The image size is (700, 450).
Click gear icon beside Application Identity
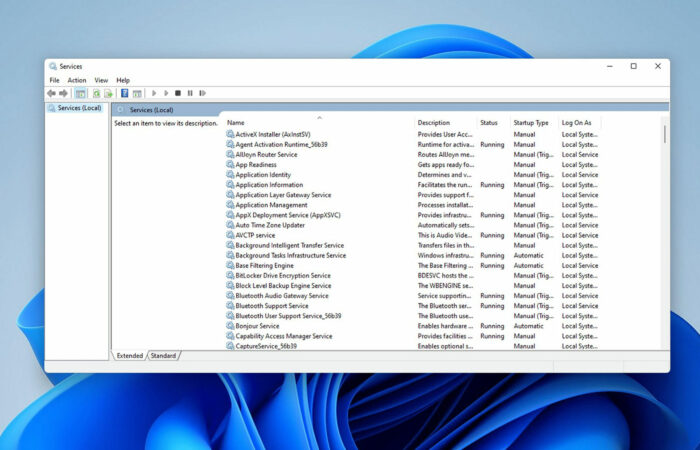point(230,174)
